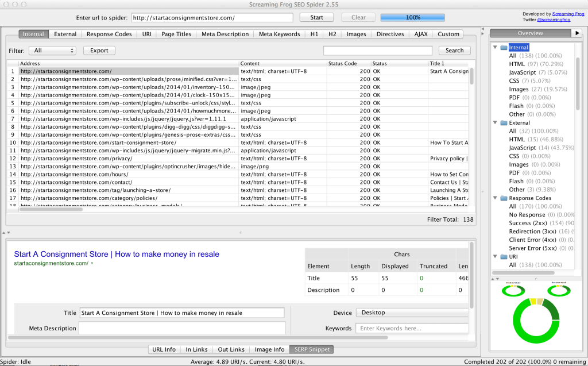
Task: Click the 100% crawl progress bar
Action: [412, 18]
